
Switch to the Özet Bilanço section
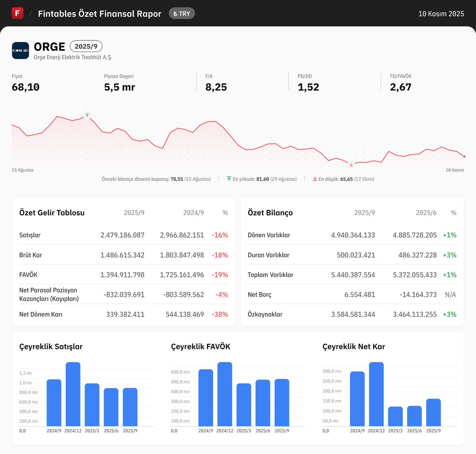click(x=270, y=213)
